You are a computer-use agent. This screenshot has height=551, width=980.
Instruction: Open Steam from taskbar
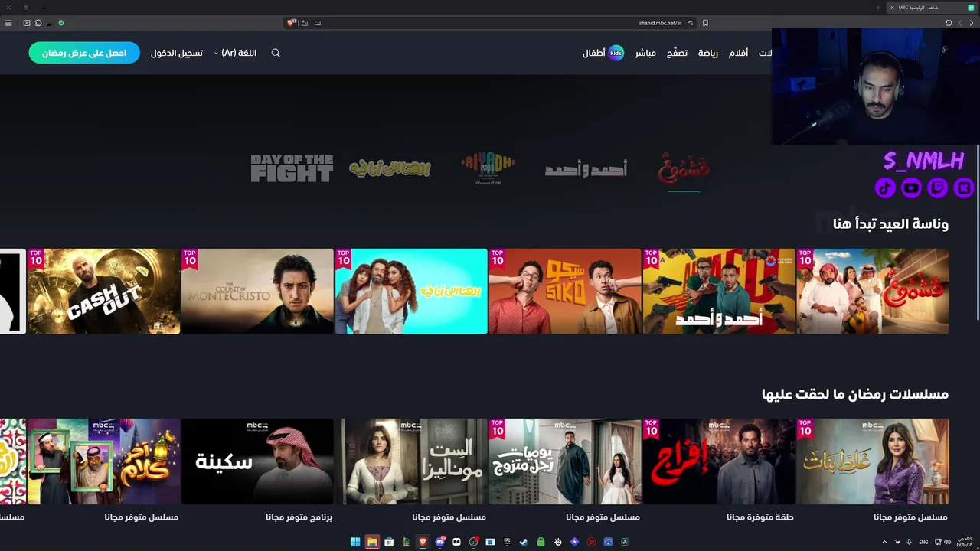[524, 542]
